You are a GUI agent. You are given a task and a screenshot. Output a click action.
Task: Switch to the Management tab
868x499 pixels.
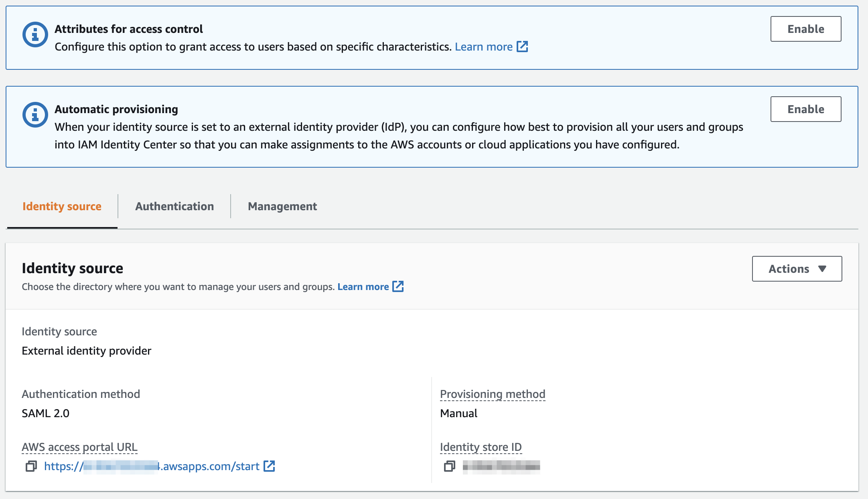tap(282, 206)
